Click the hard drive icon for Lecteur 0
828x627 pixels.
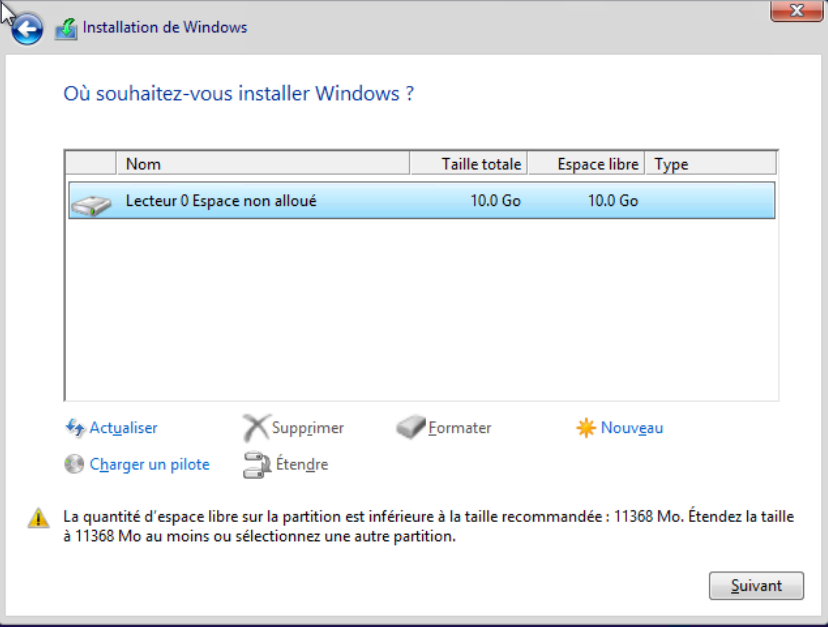(x=91, y=204)
